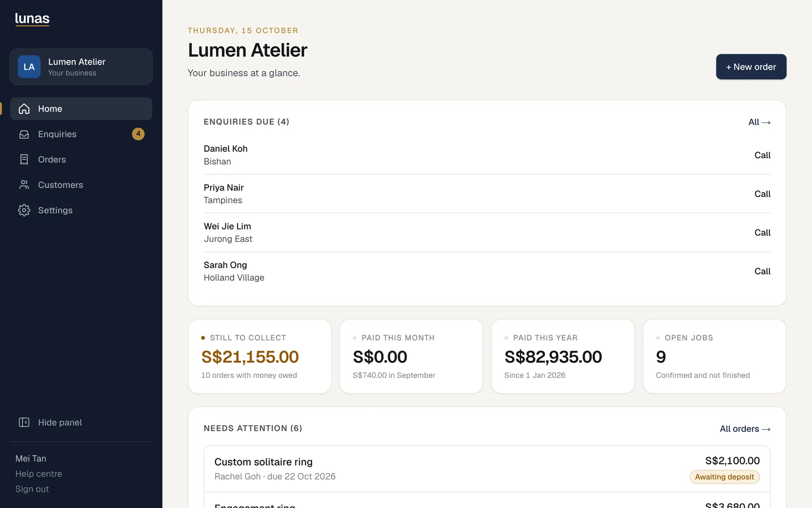Screen dimensions: 812x508
Task: Click Sign out
Action: tap(32, 489)
